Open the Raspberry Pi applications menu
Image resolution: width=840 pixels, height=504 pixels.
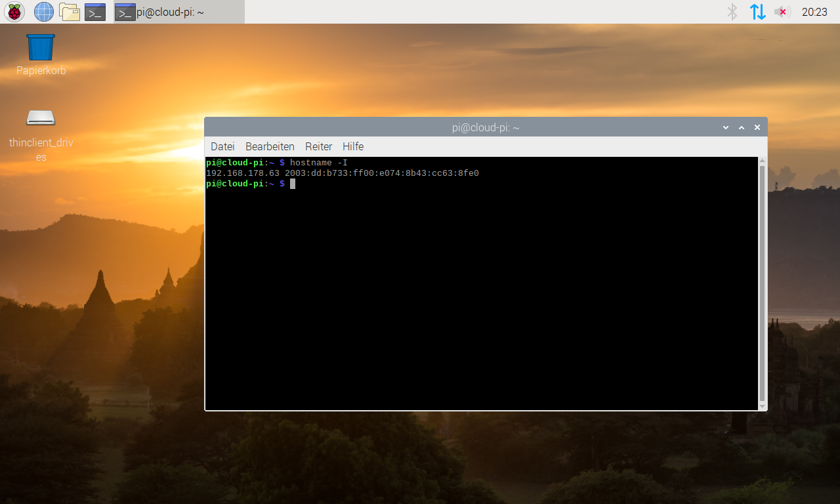click(x=14, y=12)
